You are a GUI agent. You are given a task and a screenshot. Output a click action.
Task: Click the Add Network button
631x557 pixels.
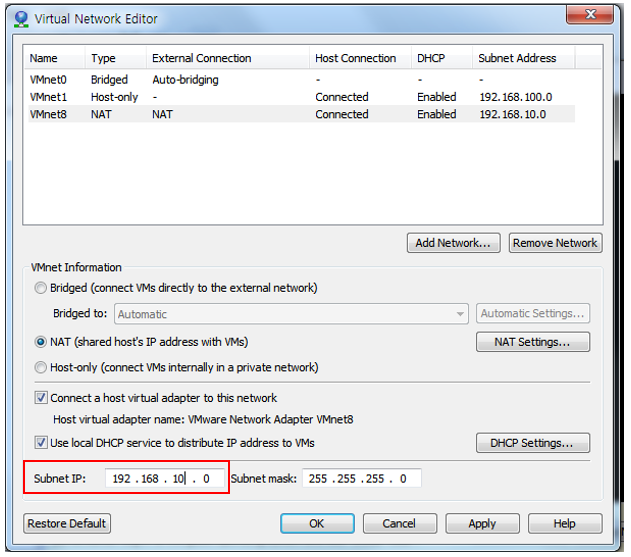click(454, 243)
